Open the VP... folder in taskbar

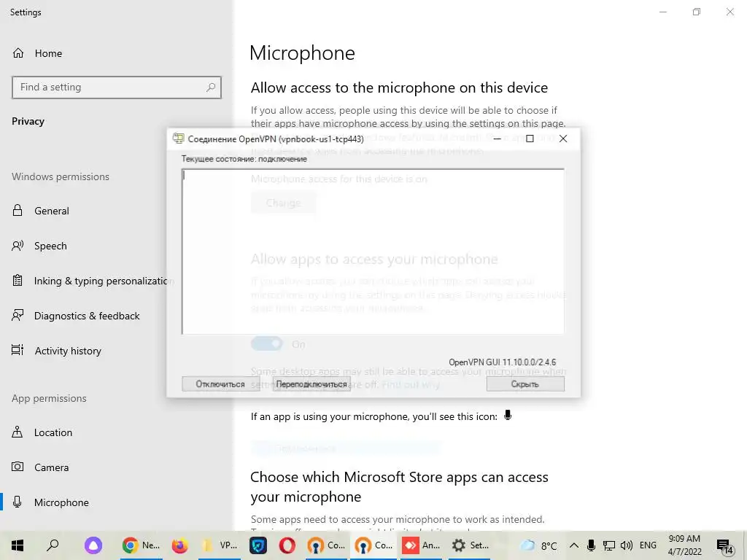[219, 545]
